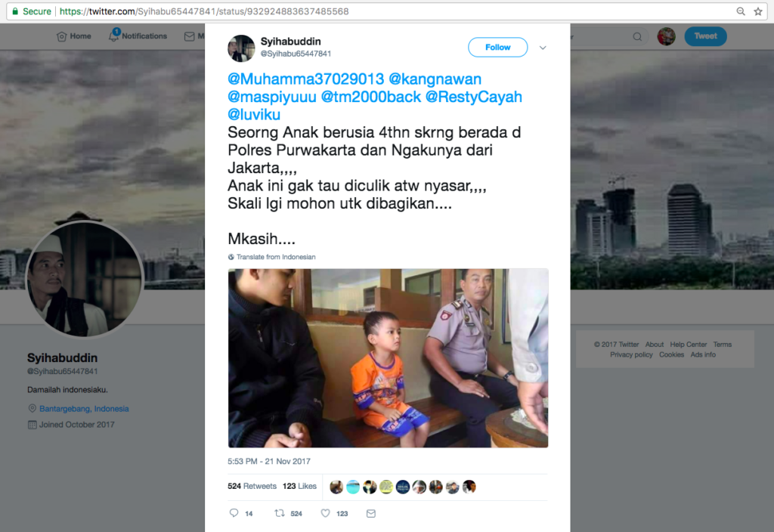Open the @maspiyuuu mention link
This screenshot has width=774, height=532.
tap(272, 97)
